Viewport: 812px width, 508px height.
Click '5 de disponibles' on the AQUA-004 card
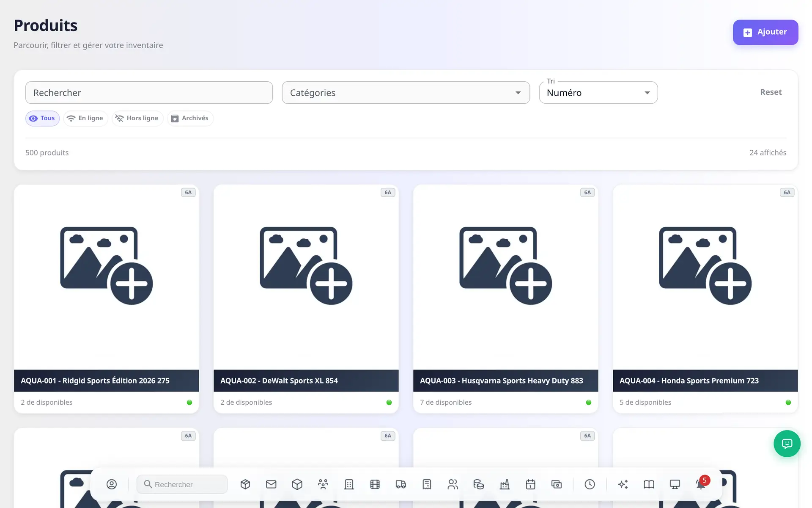(645, 402)
